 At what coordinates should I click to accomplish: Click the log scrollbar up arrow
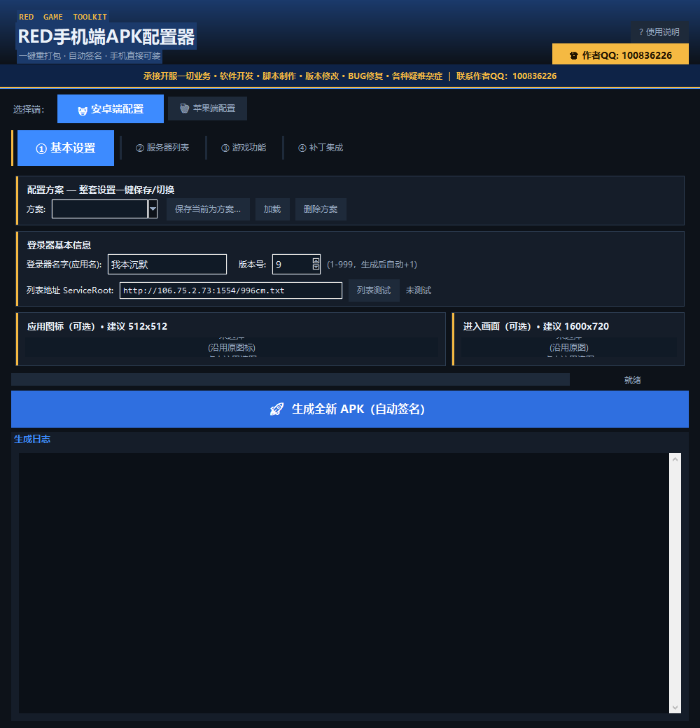[x=675, y=459]
